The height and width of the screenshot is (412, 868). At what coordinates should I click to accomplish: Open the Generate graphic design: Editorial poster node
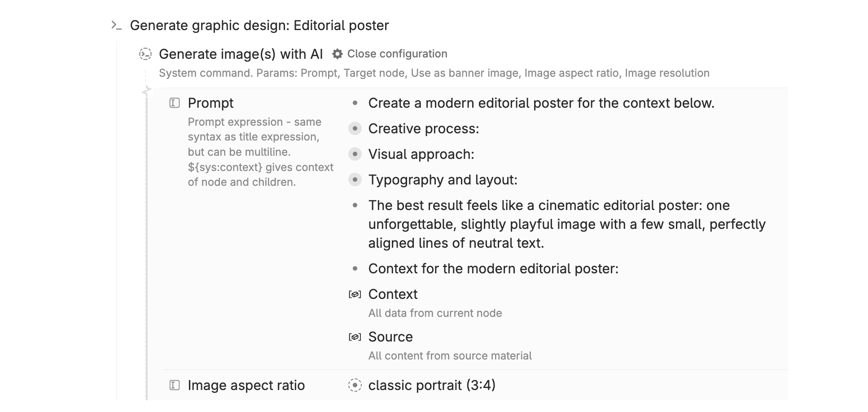pyautogui.click(x=259, y=26)
